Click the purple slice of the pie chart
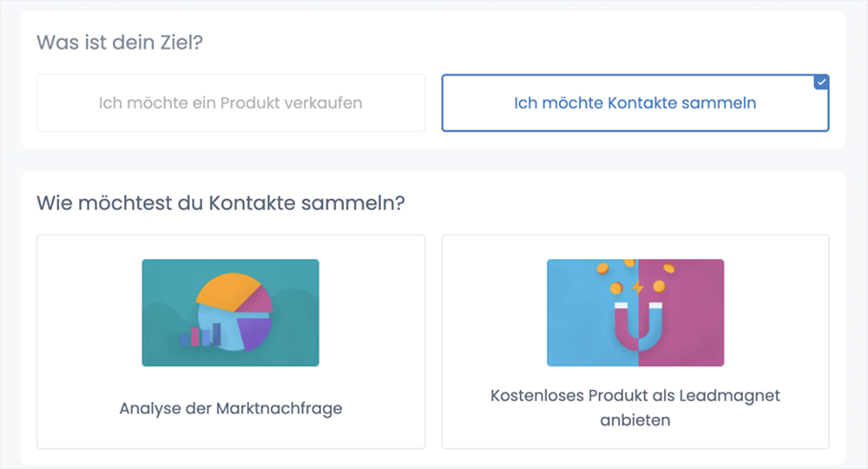This screenshot has height=469, width=868. [x=256, y=330]
